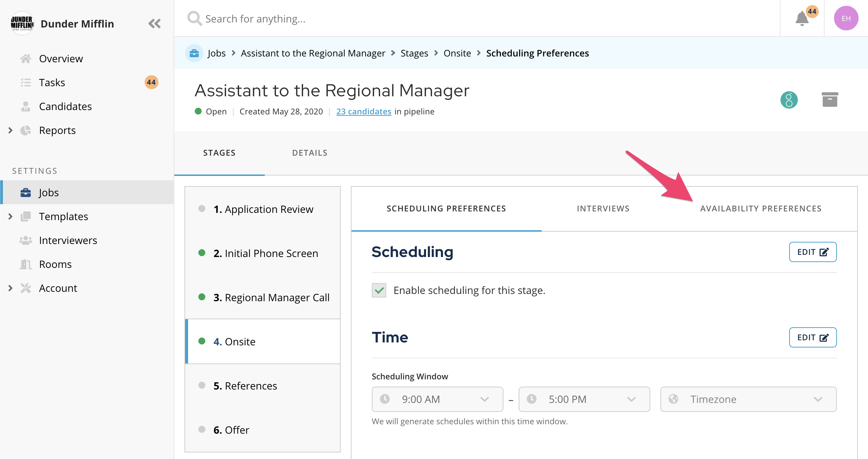Go to Jobs in breadcrumb
Screen dimensions: 868x459
coord(216,53)
